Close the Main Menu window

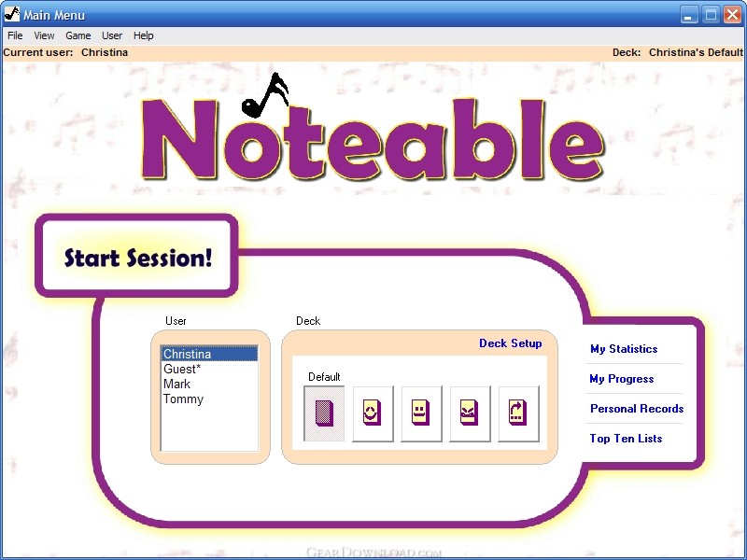733,15
